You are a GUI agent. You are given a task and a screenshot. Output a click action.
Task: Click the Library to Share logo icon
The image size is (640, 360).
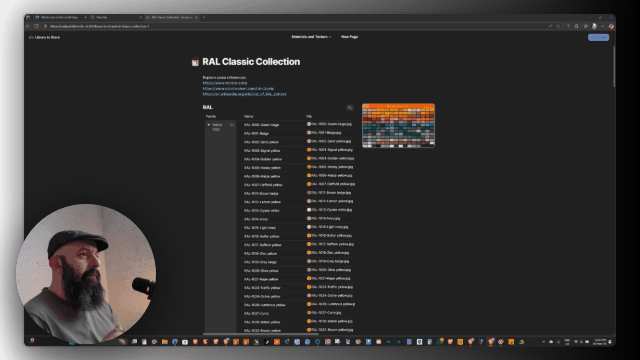point(31,37)
